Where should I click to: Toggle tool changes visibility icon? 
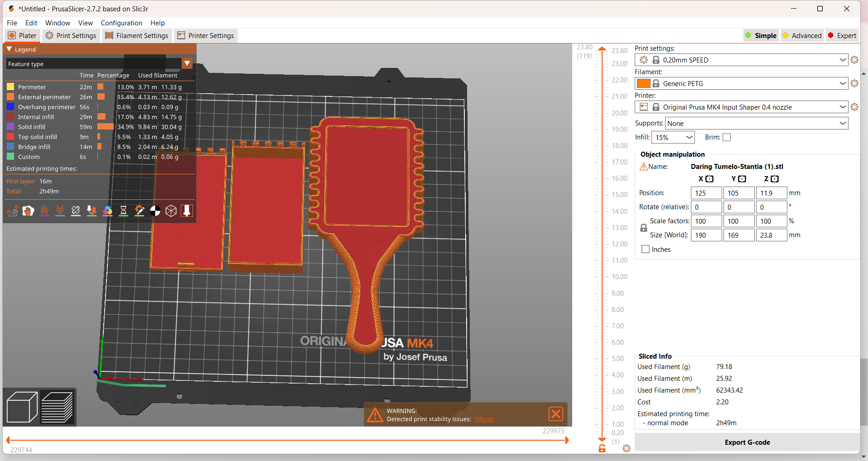[x=92, y=211]
